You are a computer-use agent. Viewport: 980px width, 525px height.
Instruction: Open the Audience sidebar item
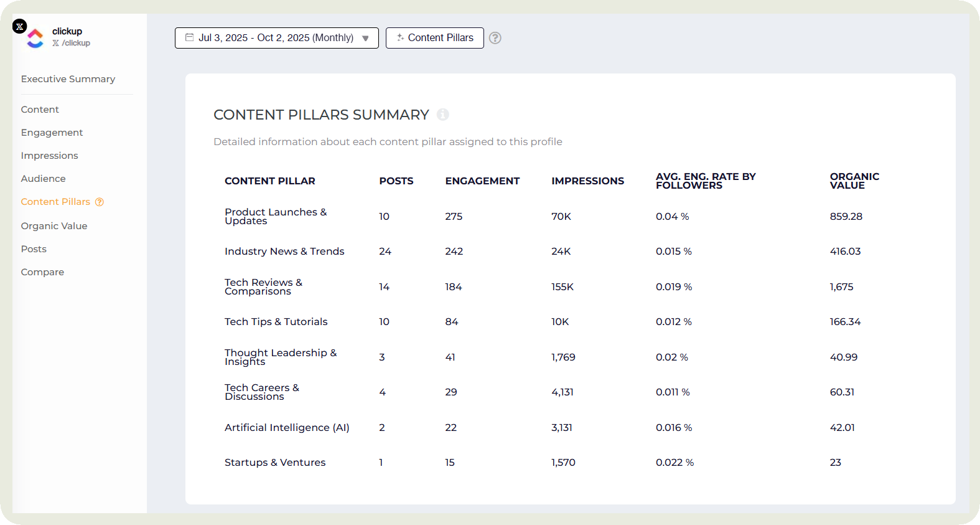tap(43, 179)
